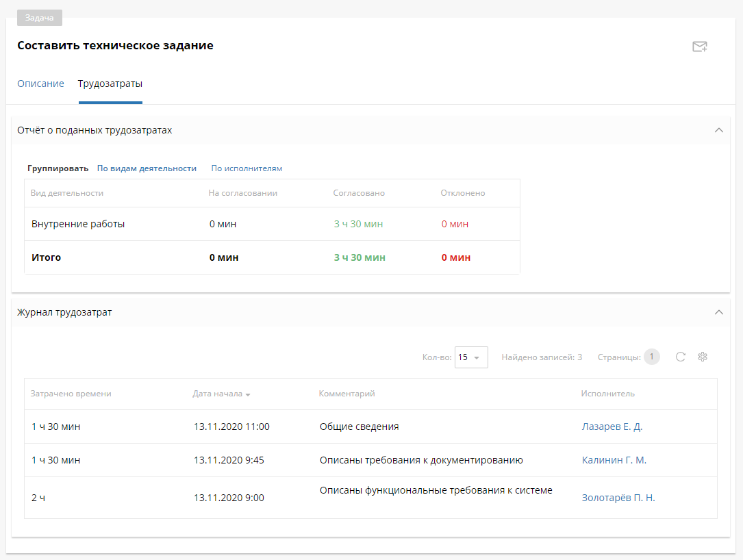Select the Трудозатраты tab

pyautogui.click(x=110, y=84)
